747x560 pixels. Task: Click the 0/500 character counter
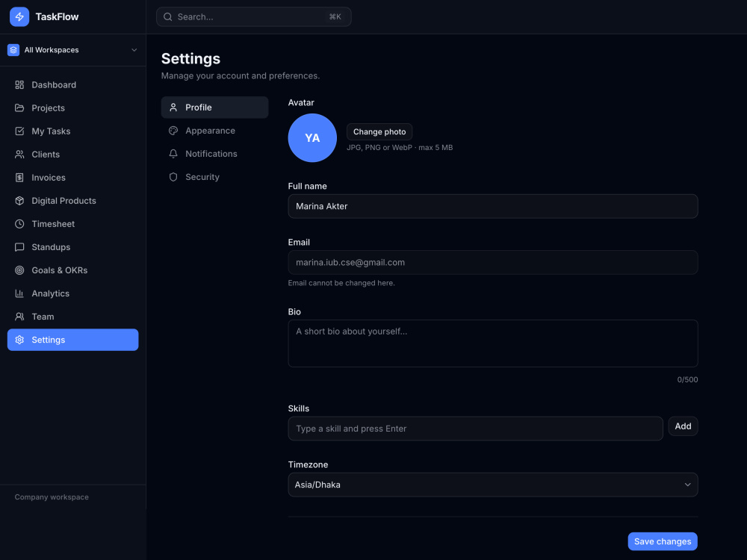click(x=687, y=379)
